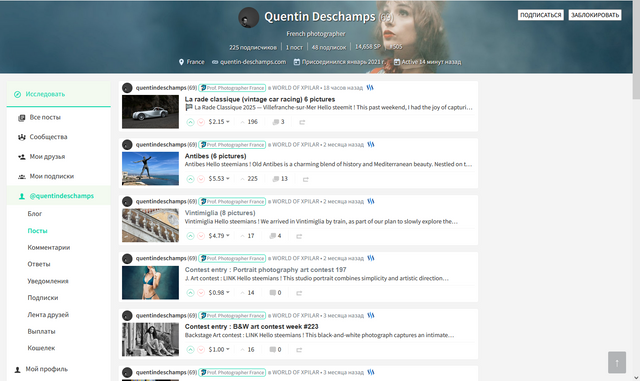Viewport: 640px width, 381px height.
Task: Downvote the Portrait photography contest 197 post
Action: (201, 293)
